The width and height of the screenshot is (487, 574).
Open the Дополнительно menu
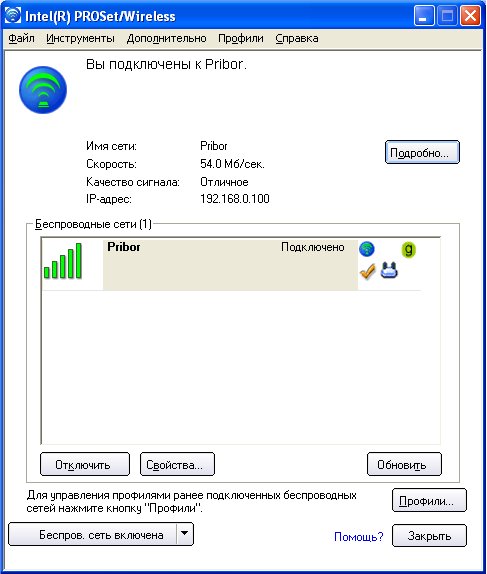click(x=166, y=38)
